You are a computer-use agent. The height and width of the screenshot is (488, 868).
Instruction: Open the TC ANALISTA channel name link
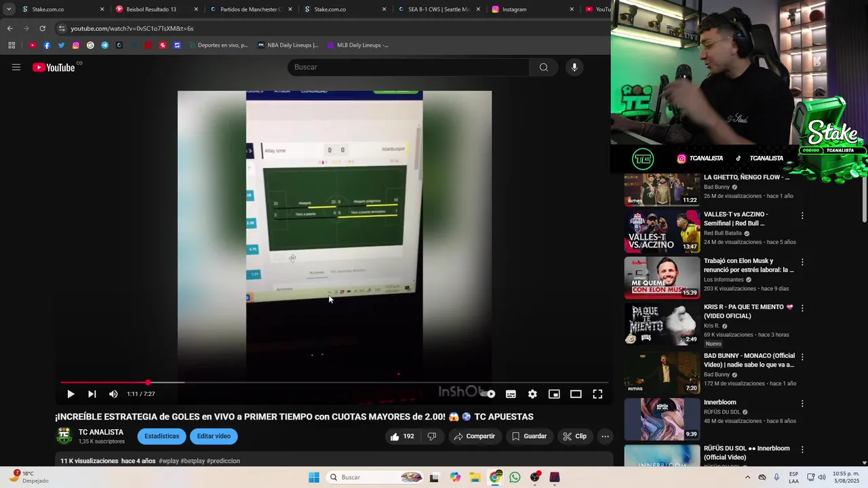(101, 432)
